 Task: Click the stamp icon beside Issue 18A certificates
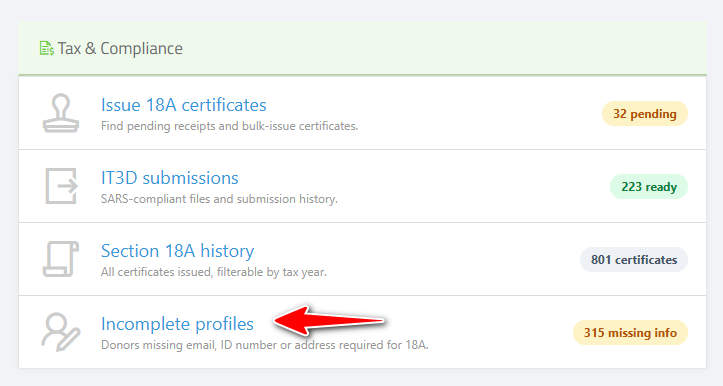pyautogui.click(x=61, y=113)
